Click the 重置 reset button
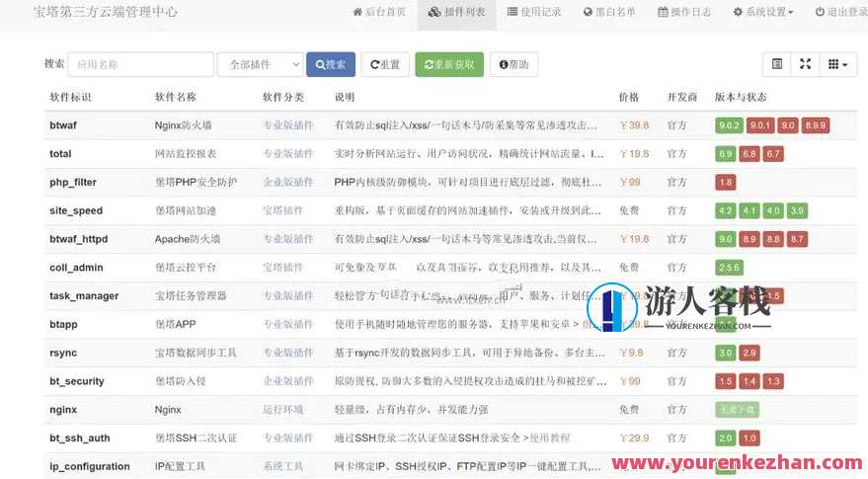 385,64
